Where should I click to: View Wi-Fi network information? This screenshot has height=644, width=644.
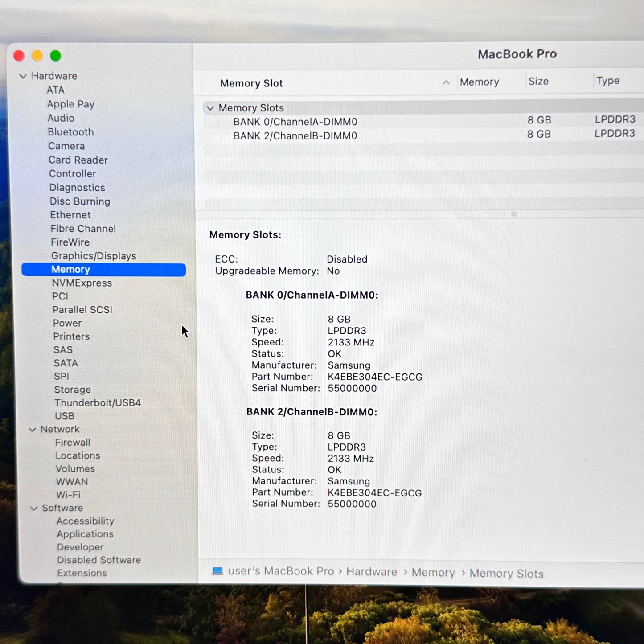68,495
